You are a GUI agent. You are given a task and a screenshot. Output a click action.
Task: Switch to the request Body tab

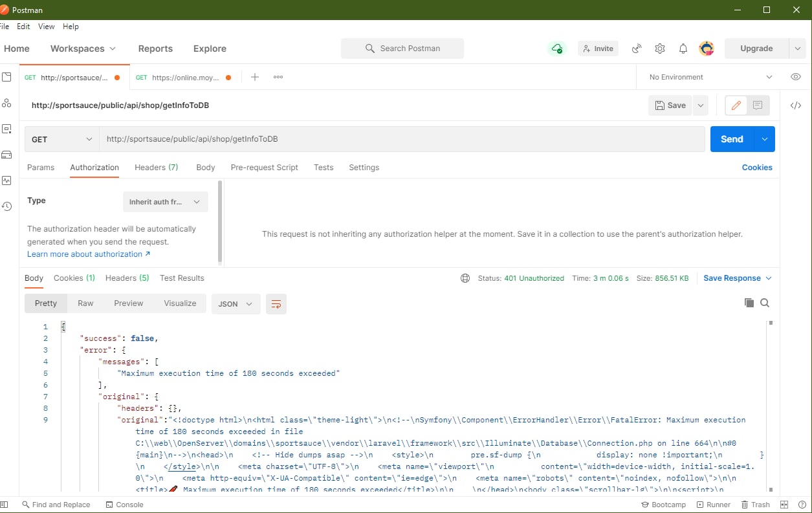coord(206,168)
